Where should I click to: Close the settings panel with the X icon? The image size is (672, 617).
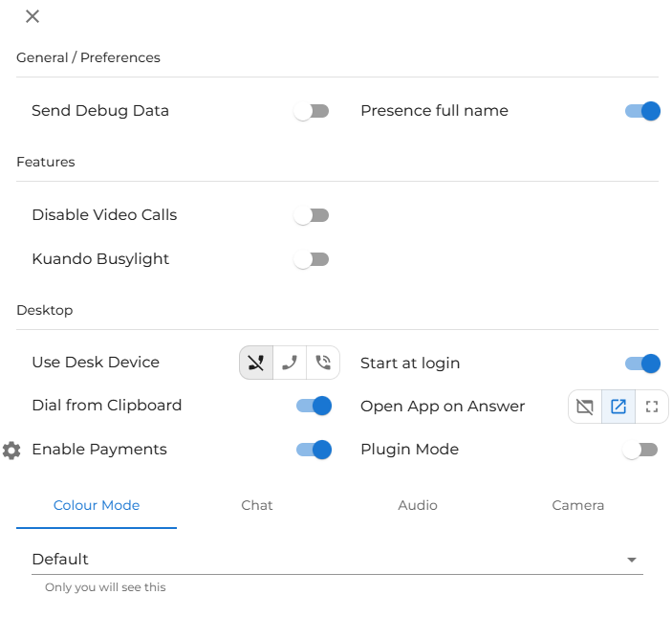(33, 16)
